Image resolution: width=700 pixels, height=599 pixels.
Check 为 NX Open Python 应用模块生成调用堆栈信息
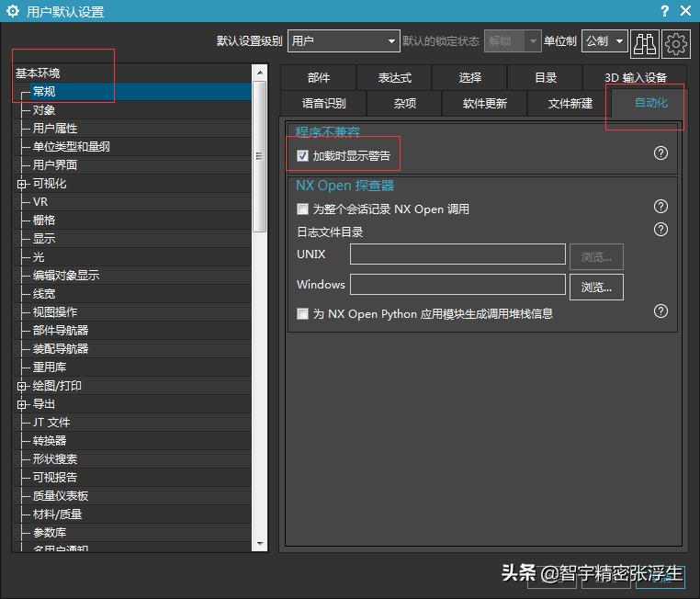(302, 314)
